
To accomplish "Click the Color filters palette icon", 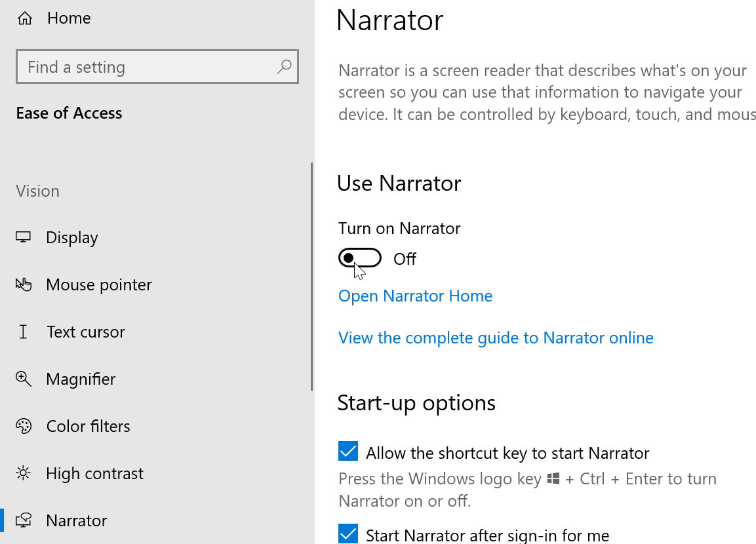I will (23, 426).
